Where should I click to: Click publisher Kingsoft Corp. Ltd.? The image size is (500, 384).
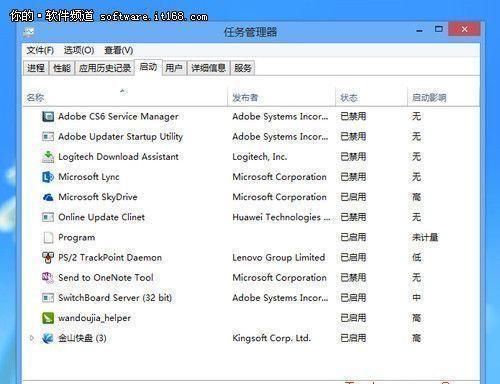pyautogui.click(x=271, y=338)
